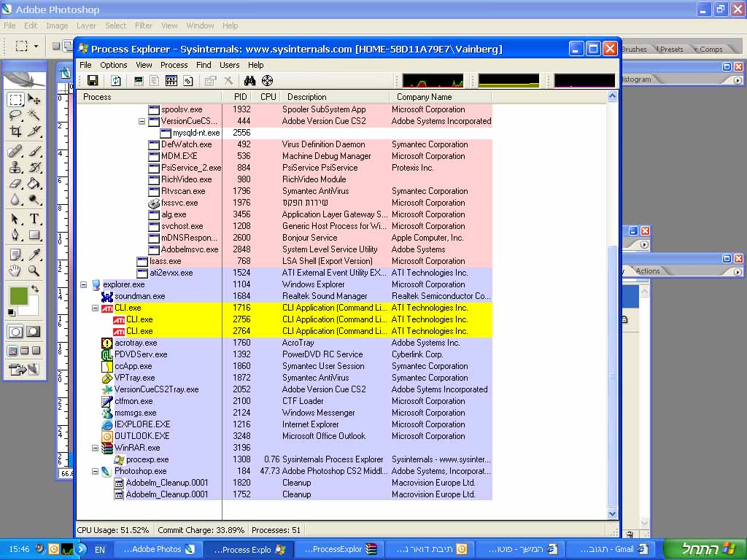Toggle Standard Mode button in Photoshop toolbox

click(15, 332)
